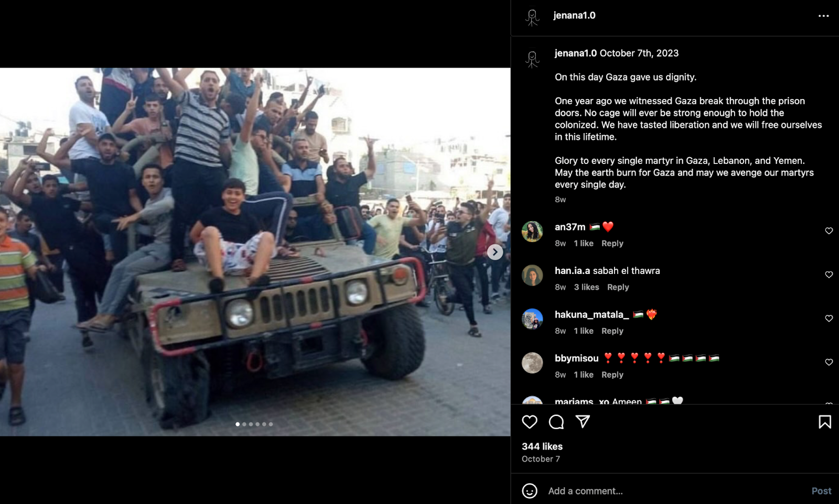Open an37m's profile avatar
This screenshot has width=839, height=504.
pos(532,232)
